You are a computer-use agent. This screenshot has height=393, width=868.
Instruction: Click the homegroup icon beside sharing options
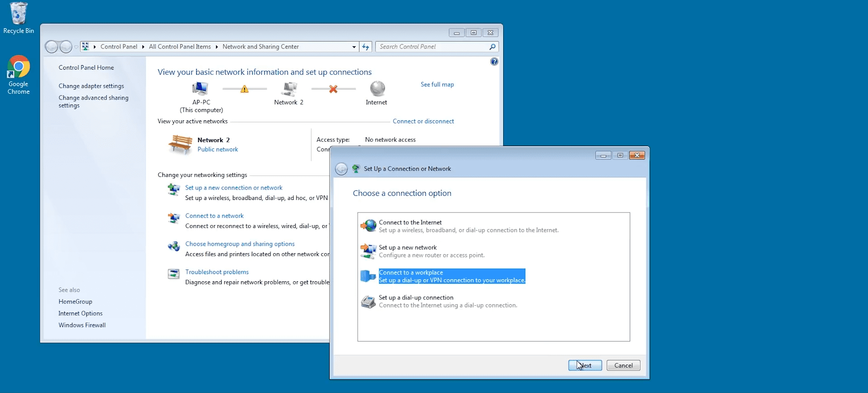click(174, 246)
